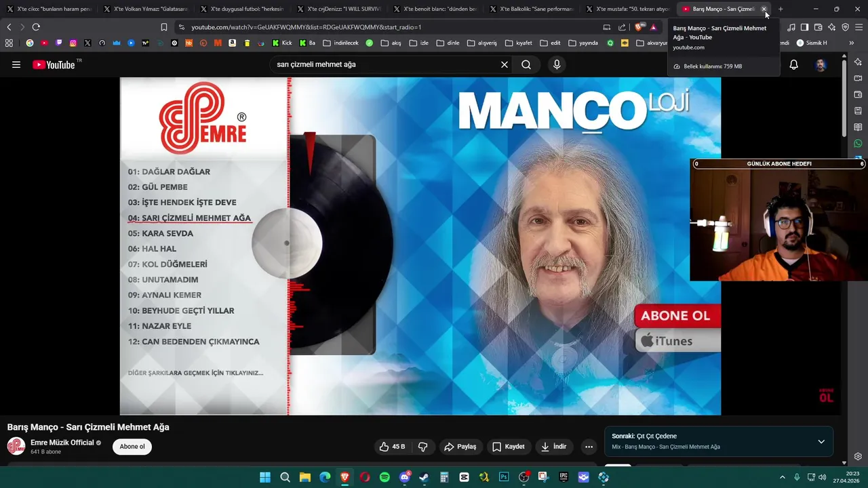Open the dinle bookmarks folder
The image size is (868, 488).
(x=448, y=43)
